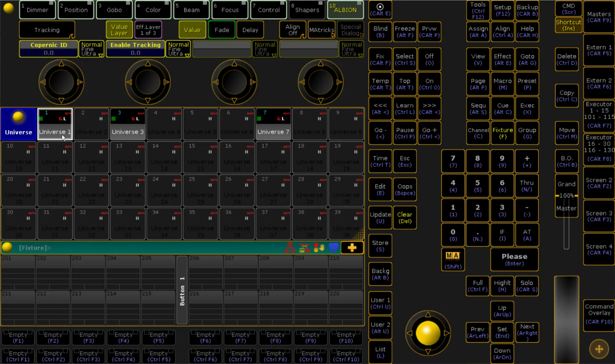This screenshot has height=364, width=615.
Task: Click the yellow trackball at bottom center
Action: click(428, 333)
